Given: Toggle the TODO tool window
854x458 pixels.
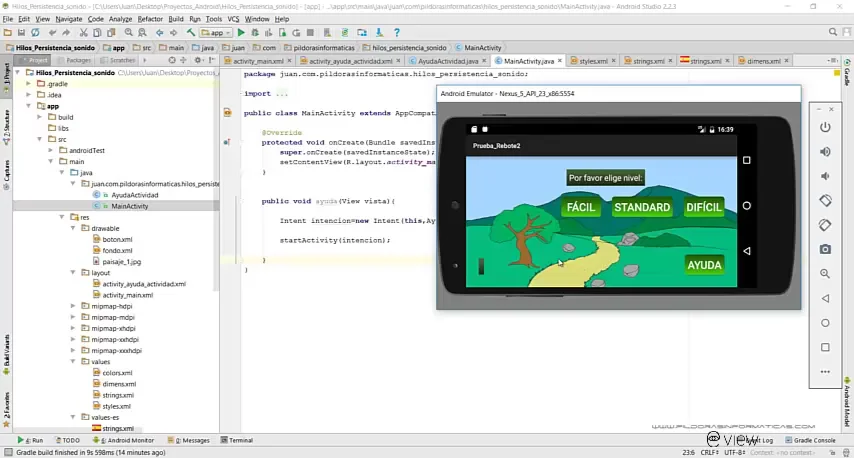Looking at the screenshot, I should pyautogui.click(x=66, y=440).
